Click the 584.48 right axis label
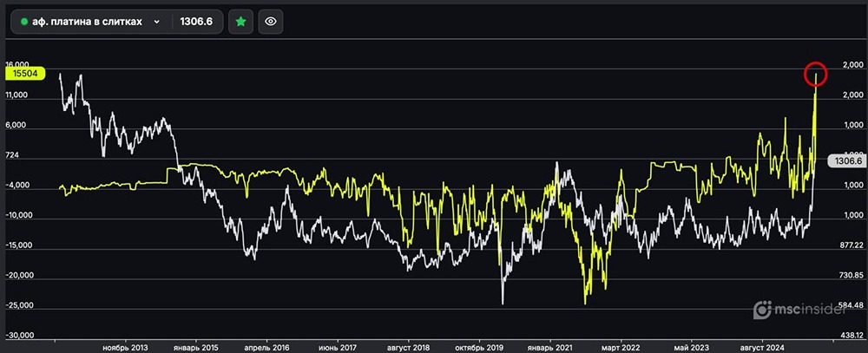868x353 pixels. coord(851,305)
